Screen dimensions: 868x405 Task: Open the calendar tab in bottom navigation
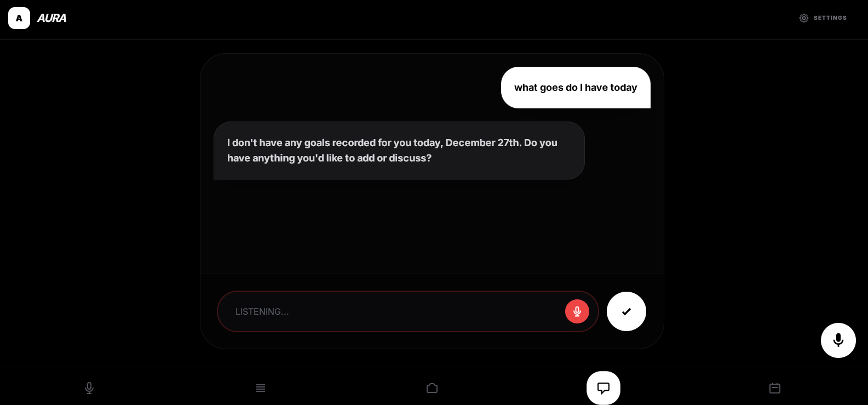tap(775, 388)
